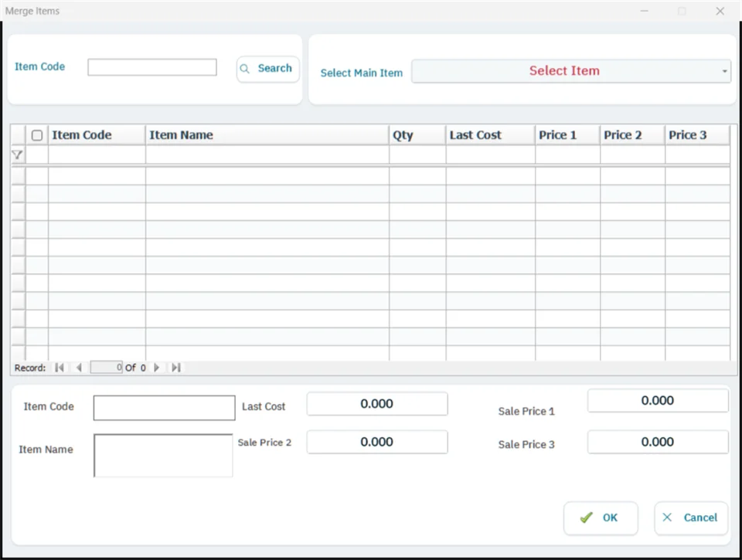
Task: Click the top Item Code search field
Action: [x=152, y=67]
